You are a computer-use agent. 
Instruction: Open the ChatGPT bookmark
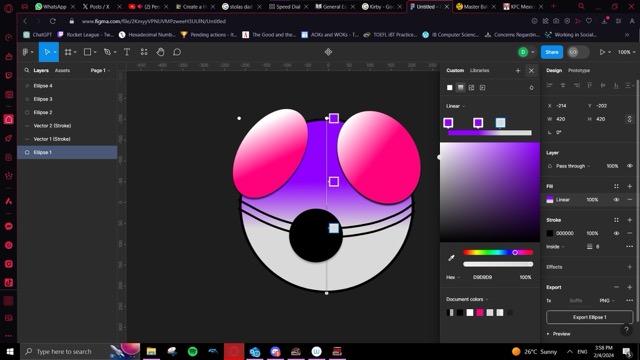(x=37, y=35)
